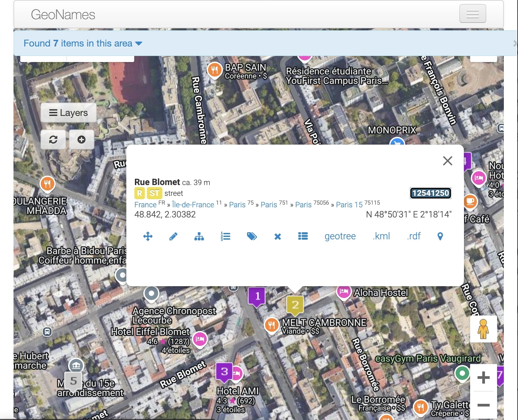Click the Île-de-France breadcrumb link
Screen dimensions: 518x420
pos(193,205)
